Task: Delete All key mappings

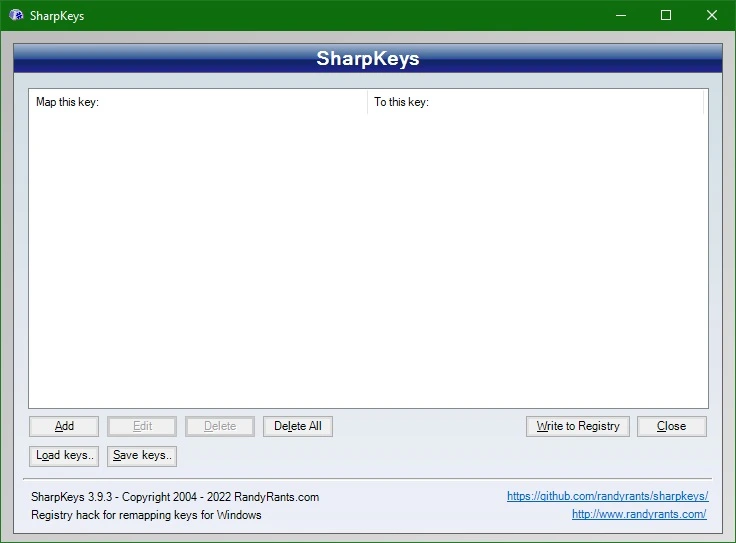Action: coord(298,426)
